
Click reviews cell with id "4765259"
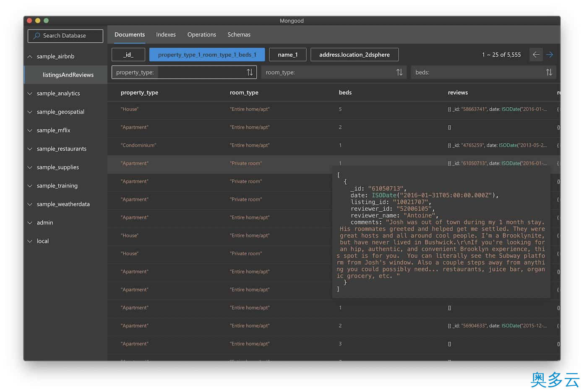tap(498, 145)
